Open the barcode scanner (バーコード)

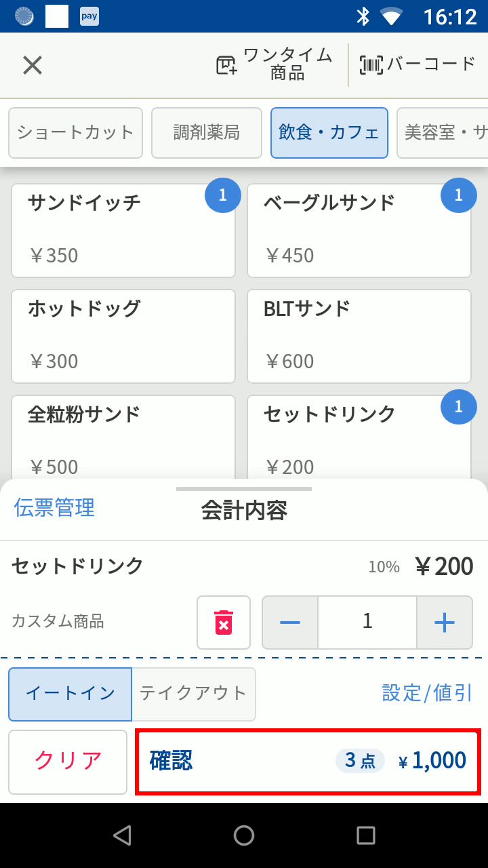[x=418, y=65]
